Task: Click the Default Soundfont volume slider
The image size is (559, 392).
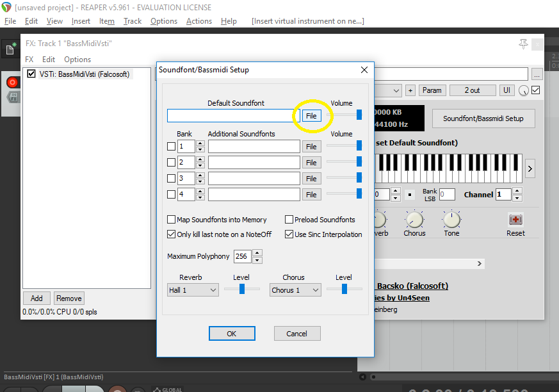Action: [344, 115]
